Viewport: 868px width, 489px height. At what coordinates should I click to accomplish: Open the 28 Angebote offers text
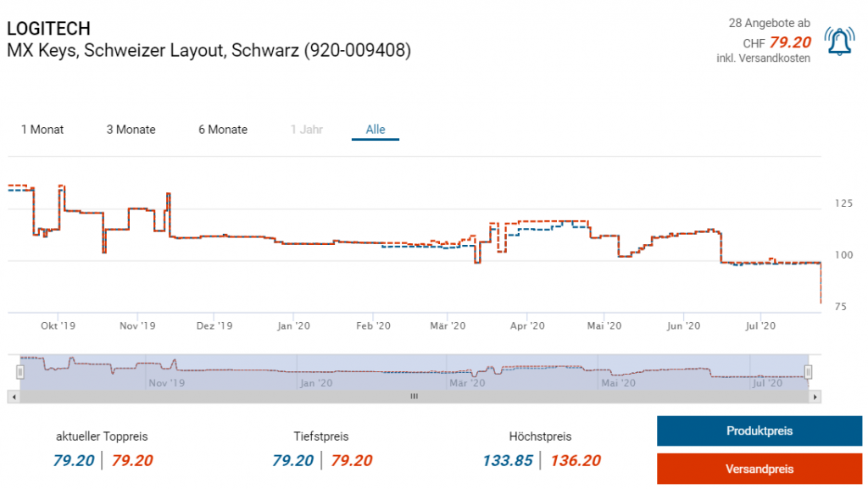pyautogui.click(x=769, y=23)
